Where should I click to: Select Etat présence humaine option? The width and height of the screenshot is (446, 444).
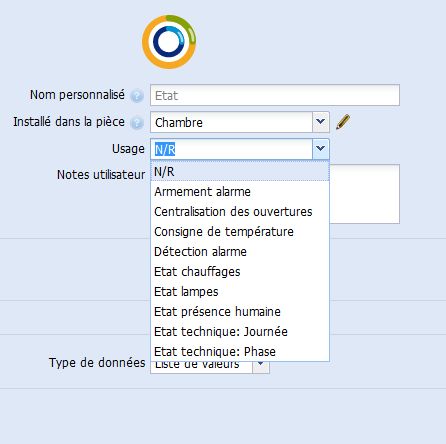(x=240, y=312)
